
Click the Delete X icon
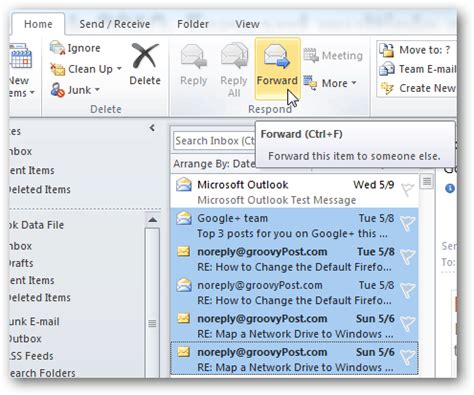tap(145, 56)
